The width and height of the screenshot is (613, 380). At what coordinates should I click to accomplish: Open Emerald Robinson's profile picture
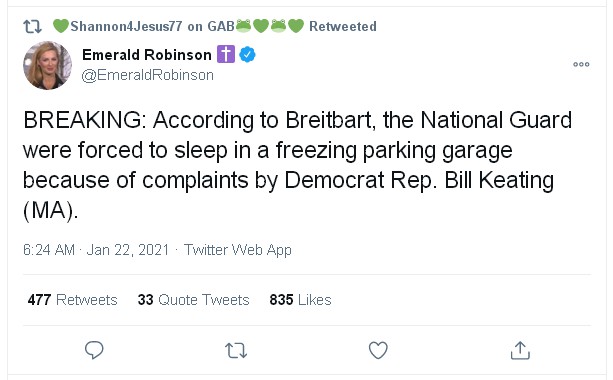(x=47, y=65)
